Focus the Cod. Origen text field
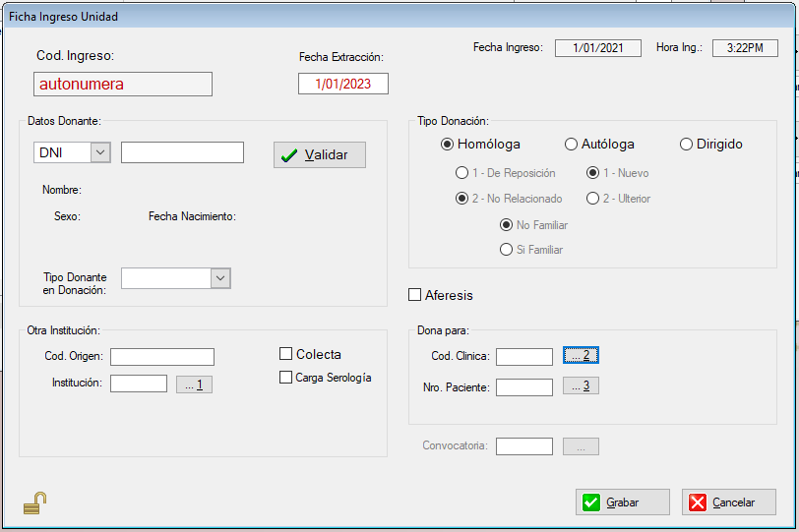 (x=162, y=356)
